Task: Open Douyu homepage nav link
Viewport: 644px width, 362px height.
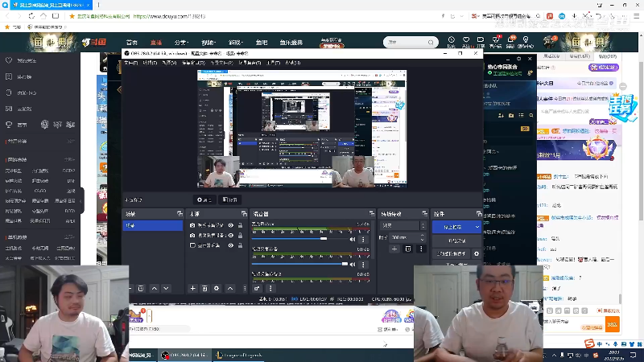Action: [x=132, y=43]
